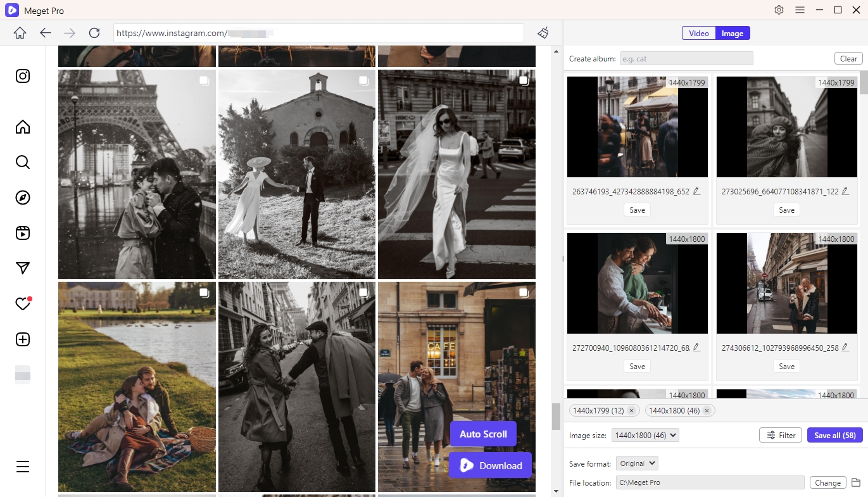Open Messages paper plane icon

click(x=23, y=268)
